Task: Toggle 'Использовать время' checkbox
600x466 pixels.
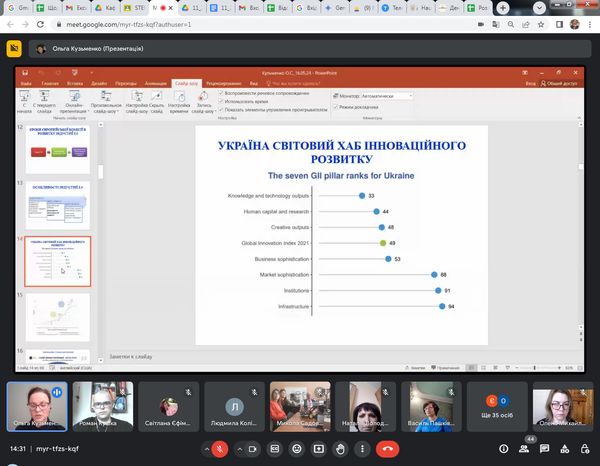Action: coord(220,102)
